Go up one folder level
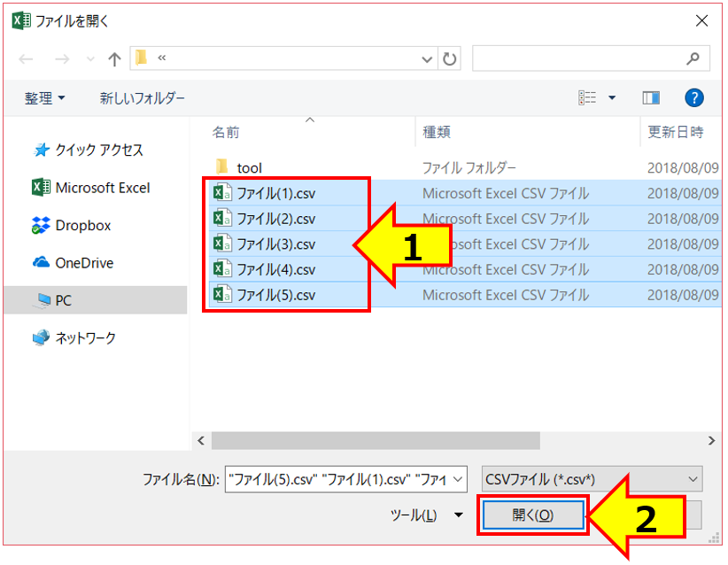The height and width of the screenshot is (565, 728). pyautogui.click(x=114, y=59)
